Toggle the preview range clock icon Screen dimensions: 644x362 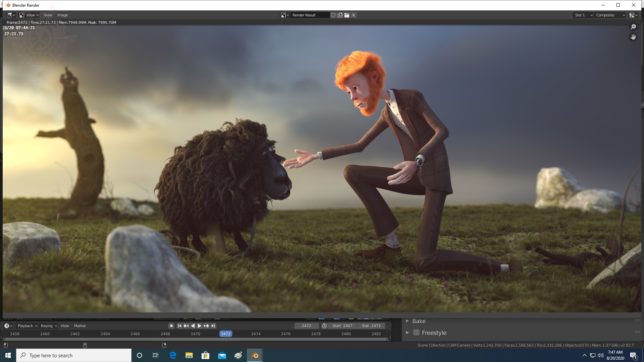pyautogui.click(x=324, y=326)
